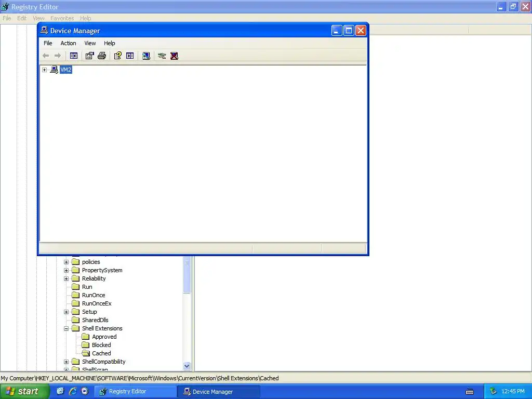532x399 pixels.
Task: Expand the policies registry key
Action: 66,262
